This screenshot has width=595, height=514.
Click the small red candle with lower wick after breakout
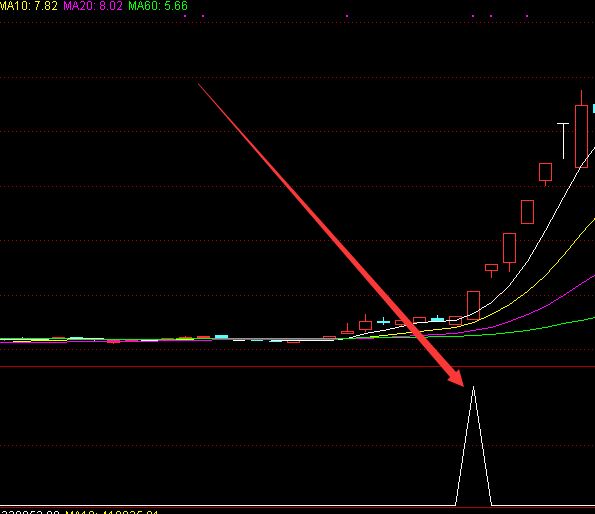point(491,270)
